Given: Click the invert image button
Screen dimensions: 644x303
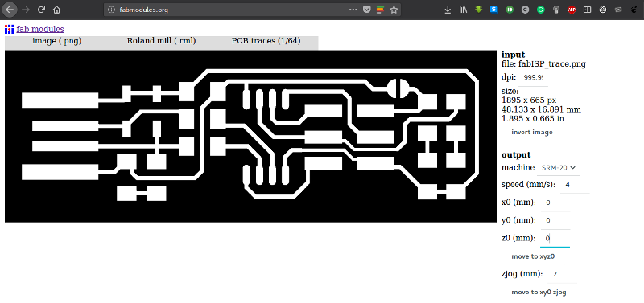Looking at the screenshot, I should coord(532,132).
